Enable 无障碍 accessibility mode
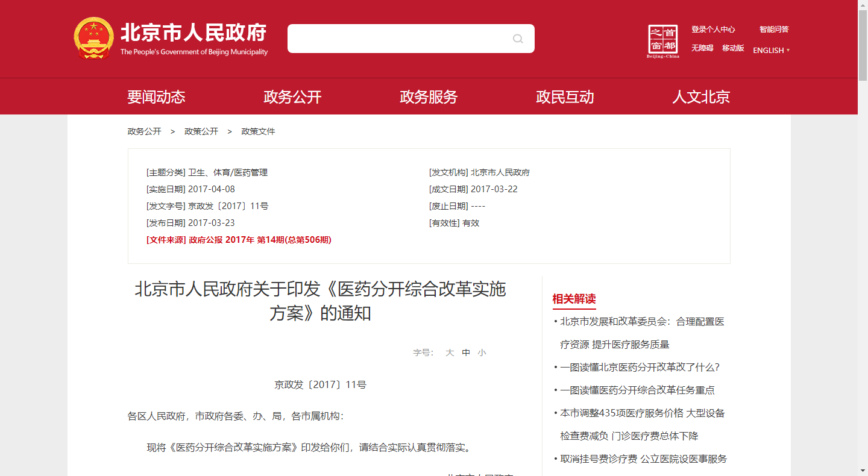The image size is (868, 476). pyautogui.click(x=702, y=48)
